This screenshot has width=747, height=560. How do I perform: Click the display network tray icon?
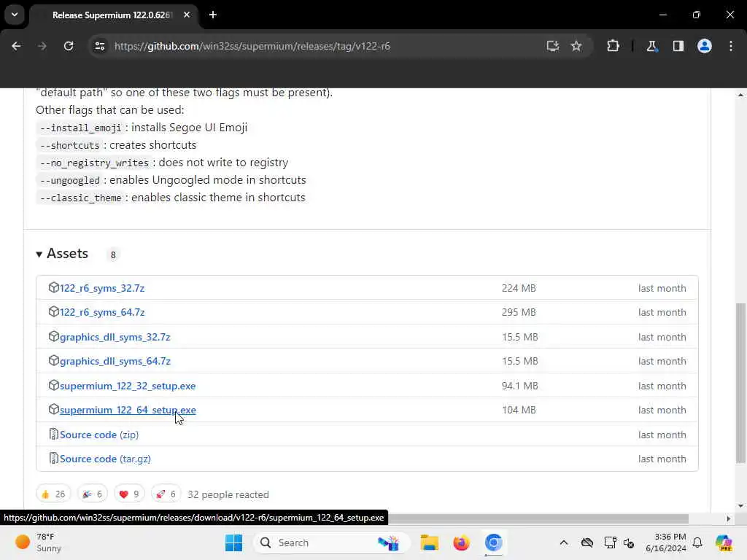[x=610, y=542]
